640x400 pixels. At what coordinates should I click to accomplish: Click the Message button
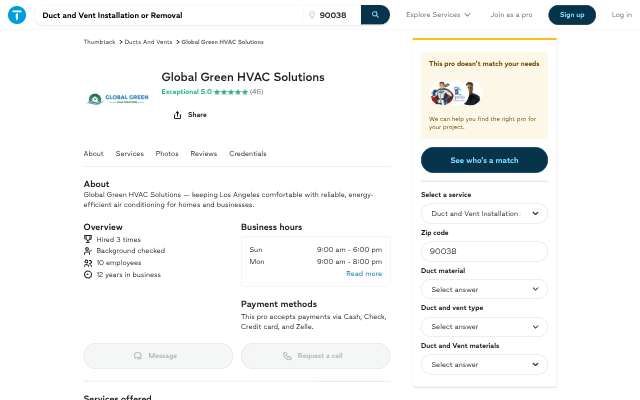pyautogui.click(x=158, y=356)
